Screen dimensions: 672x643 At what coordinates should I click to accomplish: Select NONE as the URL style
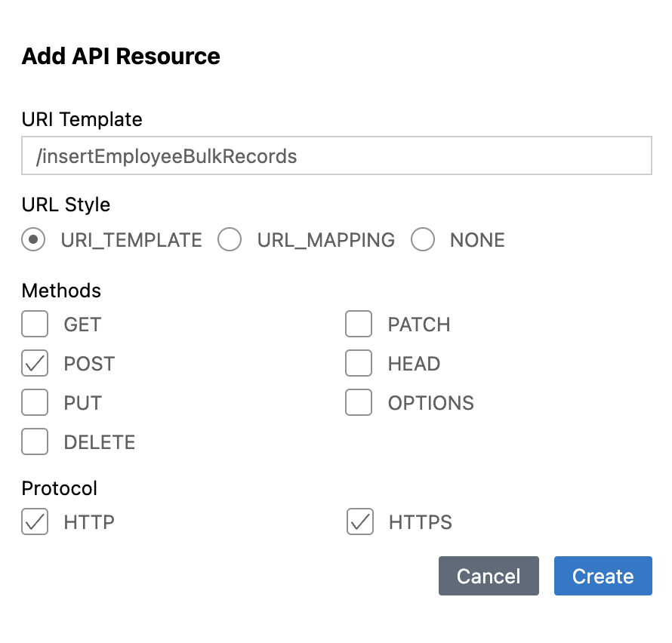(423, 240)
